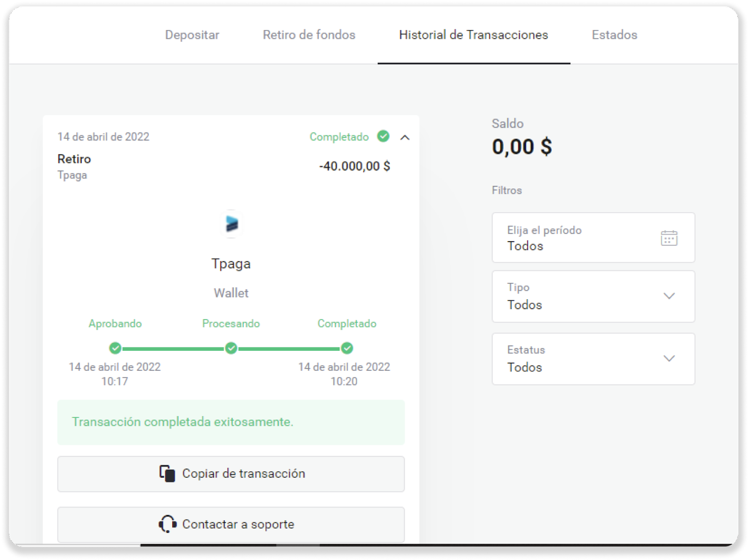Open the Elija el período date filter
The width and height of the screenshot is (749, 560).
coord(593,238)
